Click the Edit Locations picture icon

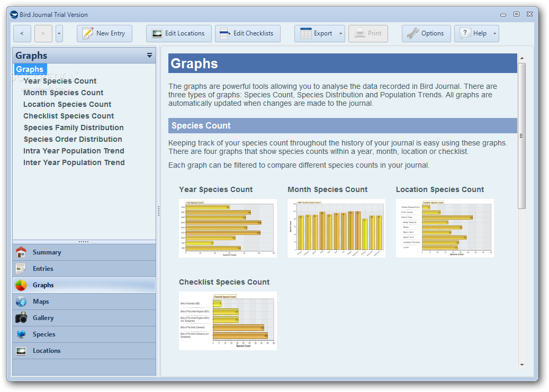tap(157, 34)
